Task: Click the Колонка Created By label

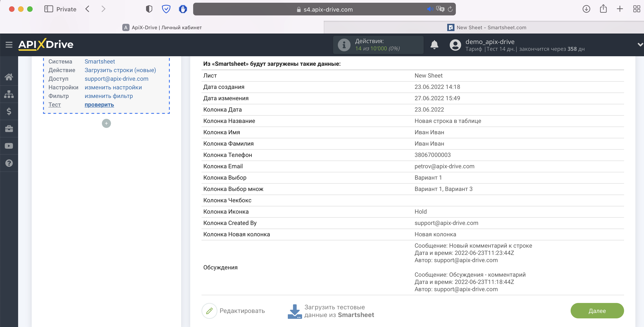Action: tap(230, 223)
